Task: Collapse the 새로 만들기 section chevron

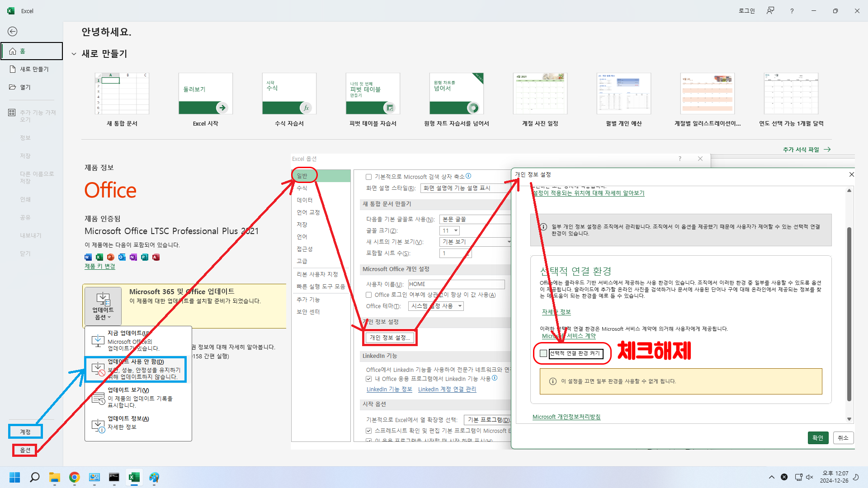Action: (x=74, y=54)
